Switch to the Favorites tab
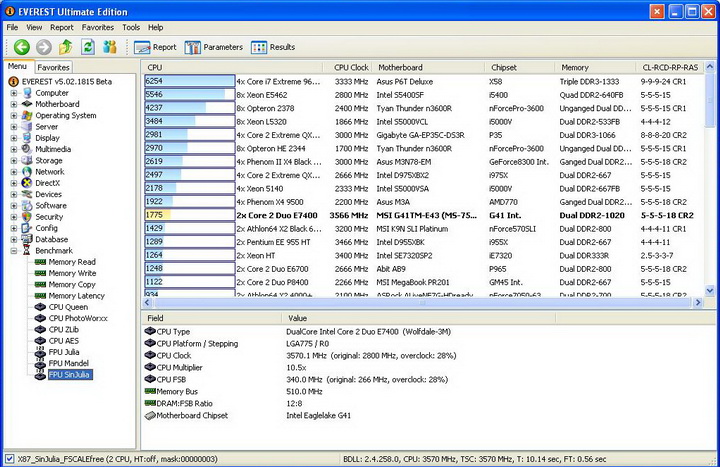 coord(53,67)
